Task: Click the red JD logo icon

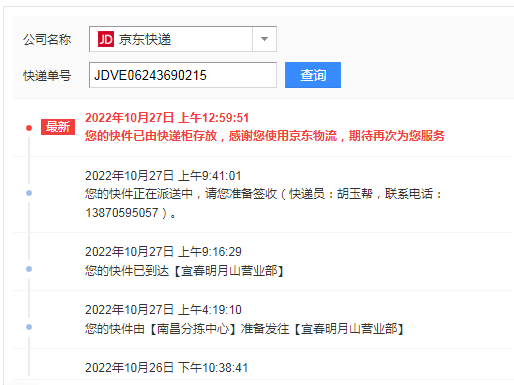Action: tap(106, 39)
